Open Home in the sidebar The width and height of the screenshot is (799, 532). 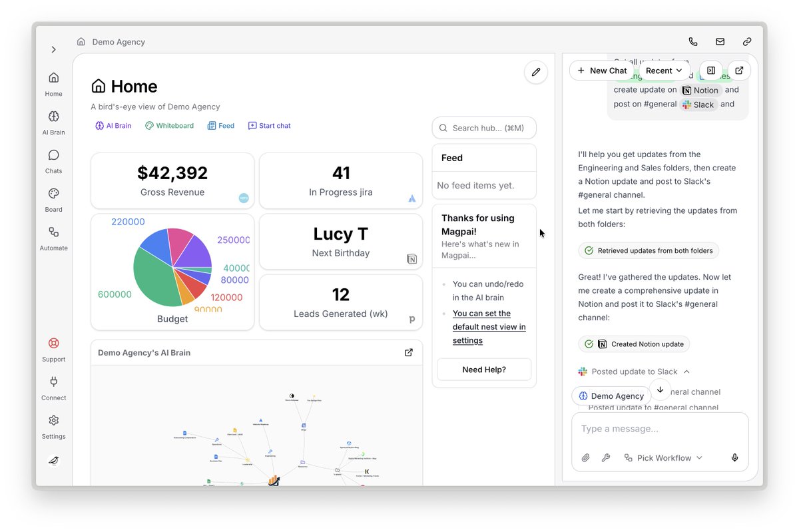(54, 84)
